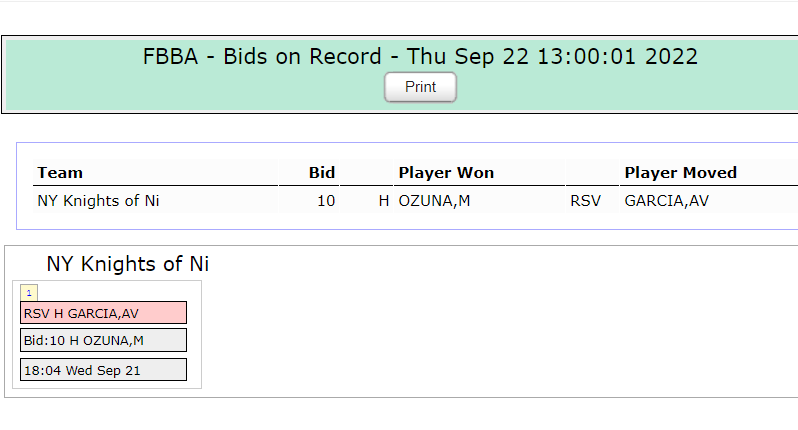Click the blank header cell above H
798x430 pixels.
366,173
